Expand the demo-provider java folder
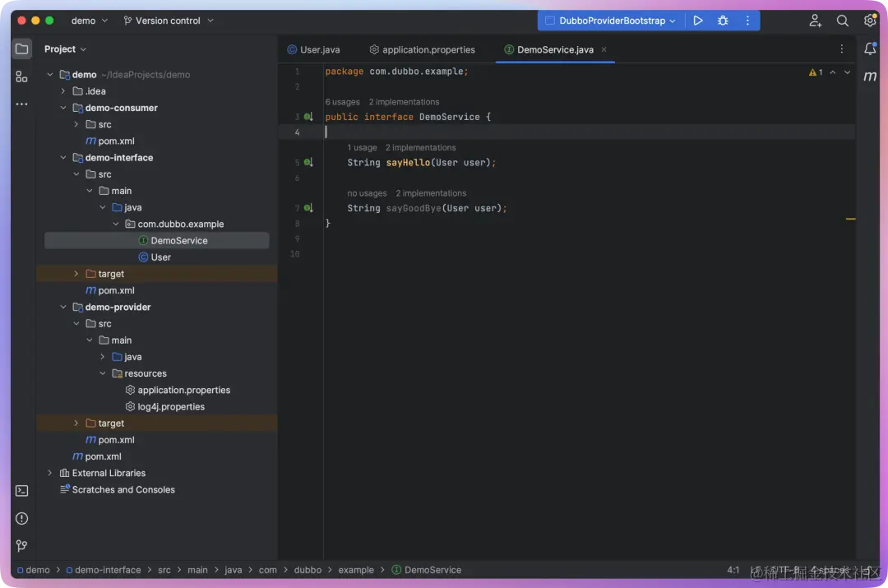This screenshot has width=888, height=588. [103, 357]
